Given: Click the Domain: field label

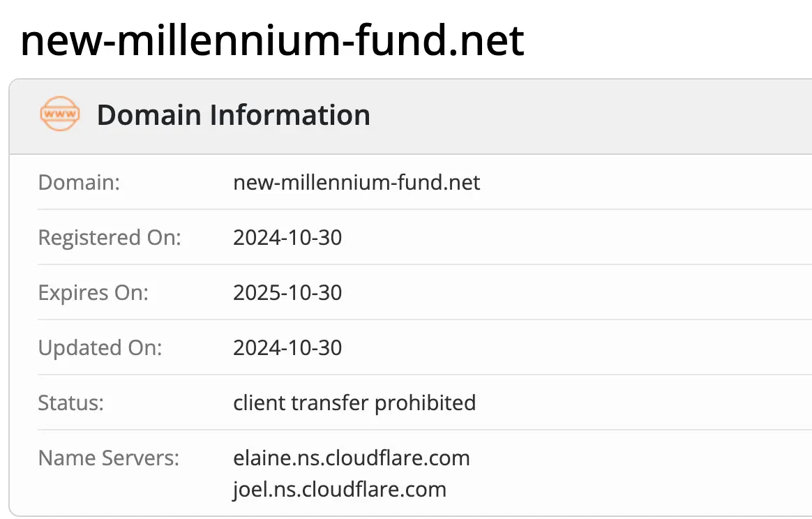Looking at the screenshot, I should (x=79, y=183).
